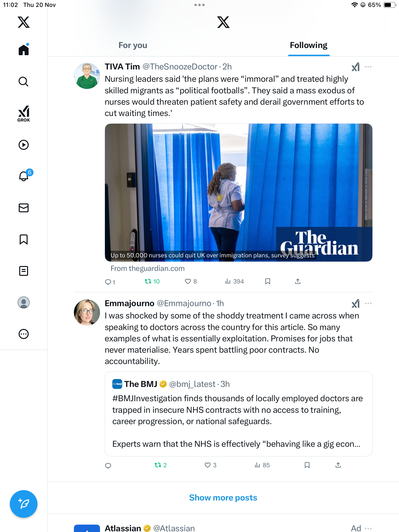Screen dimensions: 399x532
Task: Like TIVA Tim's post
Action: 188,281
